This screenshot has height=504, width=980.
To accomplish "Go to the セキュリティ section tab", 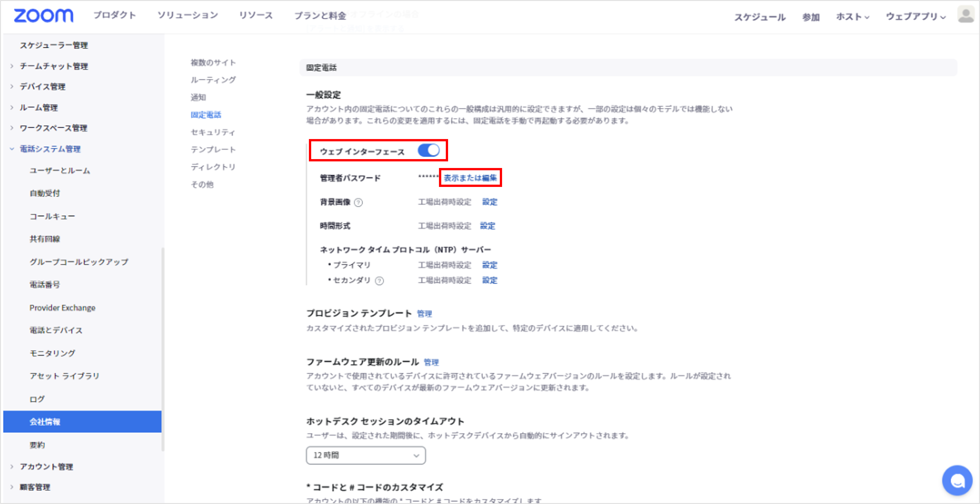I will [x=213, y=132].
